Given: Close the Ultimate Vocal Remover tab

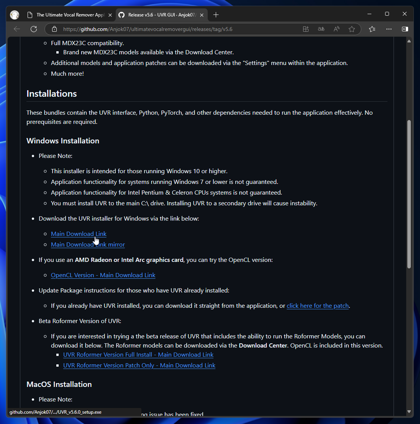Looking at the screenshot, I should click(x=110, y=15).
